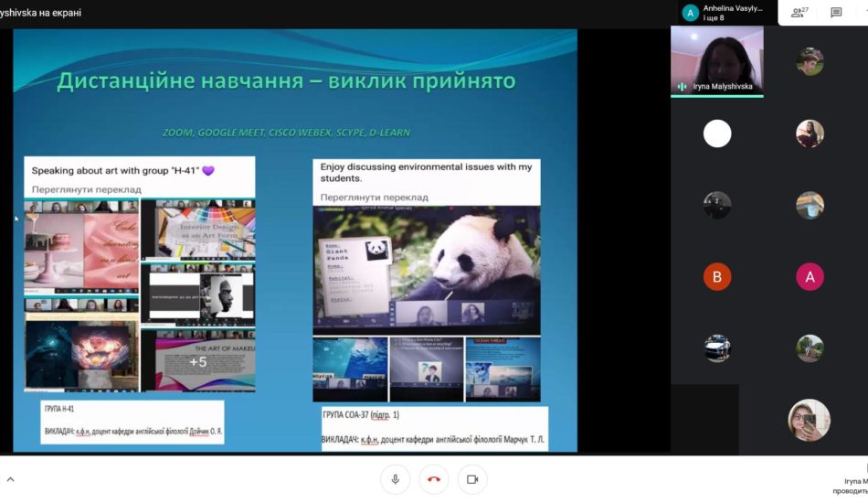Click the audio indicator on Iryna's tile
Image resolution: width=868 pixels, height=503 pixels.
click(682, 87)
